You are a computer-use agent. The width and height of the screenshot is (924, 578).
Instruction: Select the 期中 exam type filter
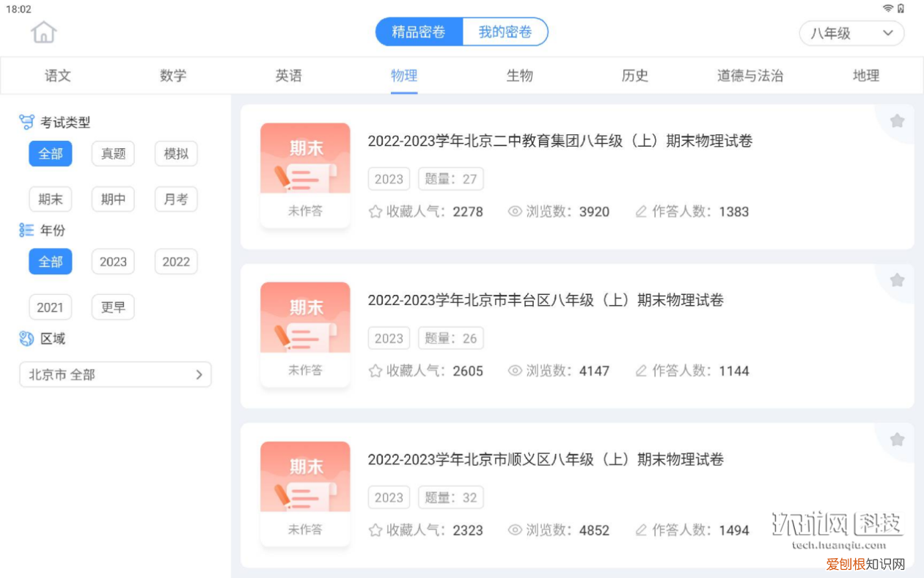coord(113,199)
